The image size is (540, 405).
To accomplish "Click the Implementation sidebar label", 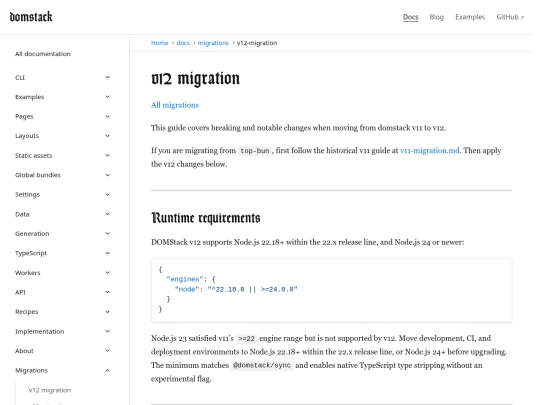I will click(40, 331).
